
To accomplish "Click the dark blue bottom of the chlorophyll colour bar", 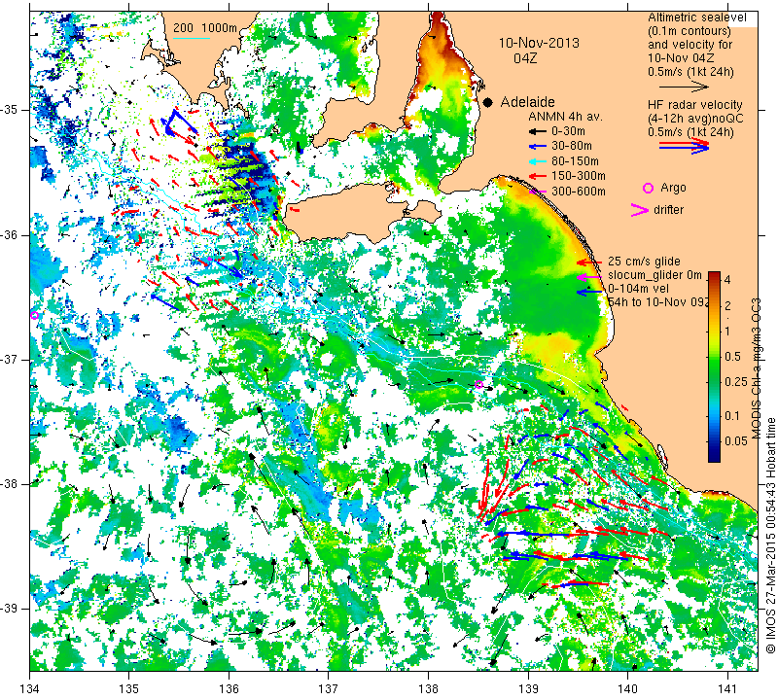I will tap(714, 453).
